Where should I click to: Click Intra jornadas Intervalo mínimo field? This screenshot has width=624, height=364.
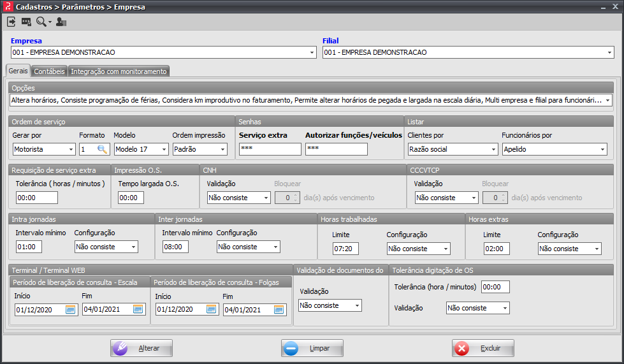29,247
